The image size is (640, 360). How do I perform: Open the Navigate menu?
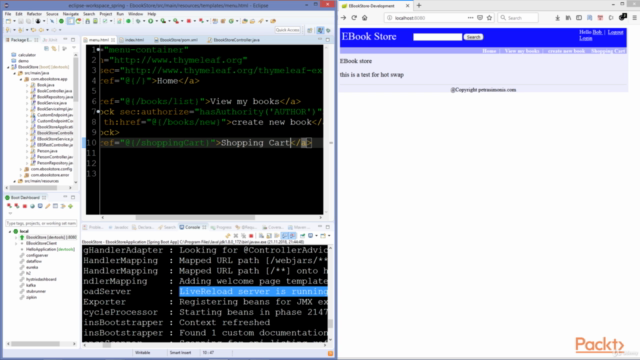71,14
